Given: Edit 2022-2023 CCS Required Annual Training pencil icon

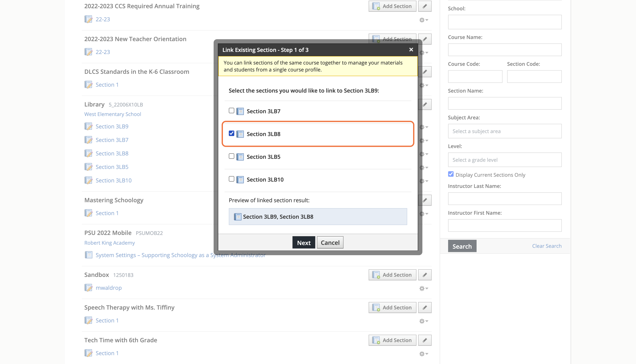Looking at the screenshot, I should (x=424, y=6).
